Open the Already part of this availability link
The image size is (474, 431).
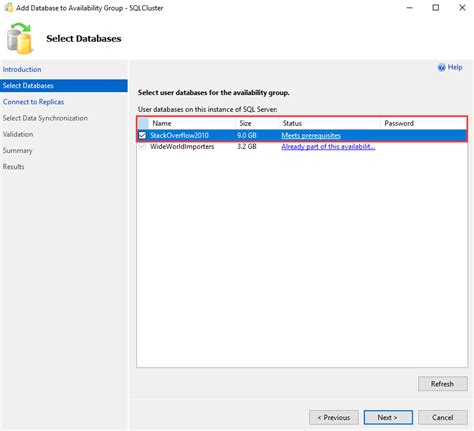[x=328, y=147]
